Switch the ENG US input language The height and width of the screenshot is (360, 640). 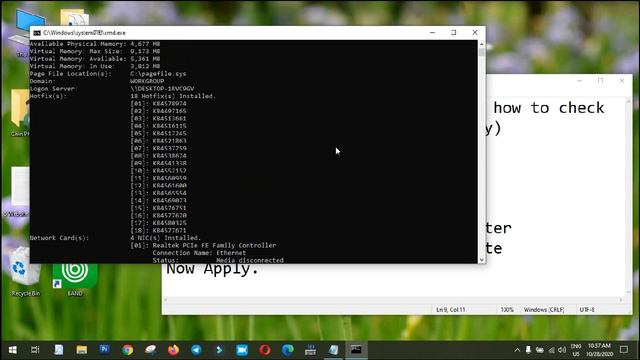[576, 350]
